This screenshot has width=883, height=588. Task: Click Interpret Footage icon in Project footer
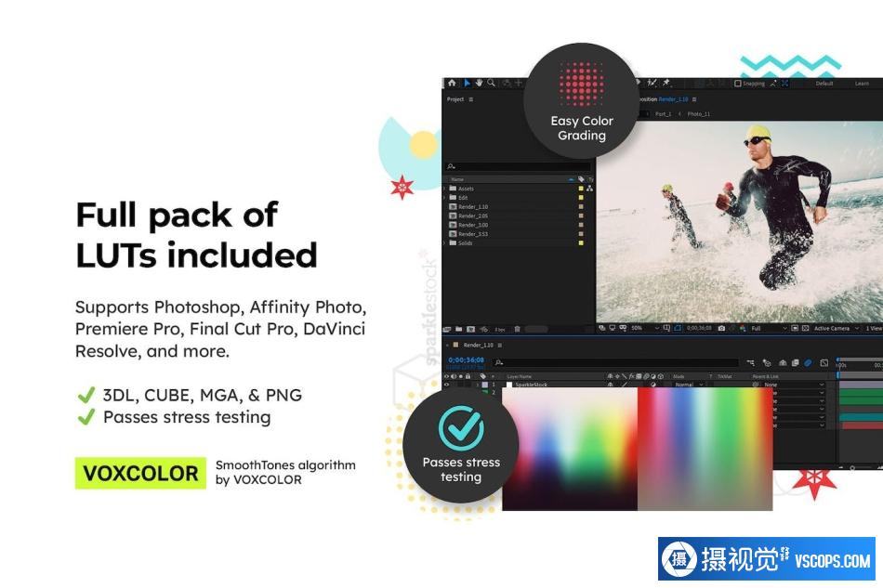pyautogui.click(x=447, y=329)
